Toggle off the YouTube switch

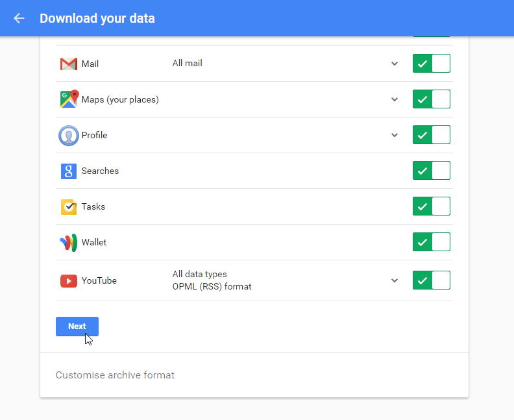(x=432, y=280)
